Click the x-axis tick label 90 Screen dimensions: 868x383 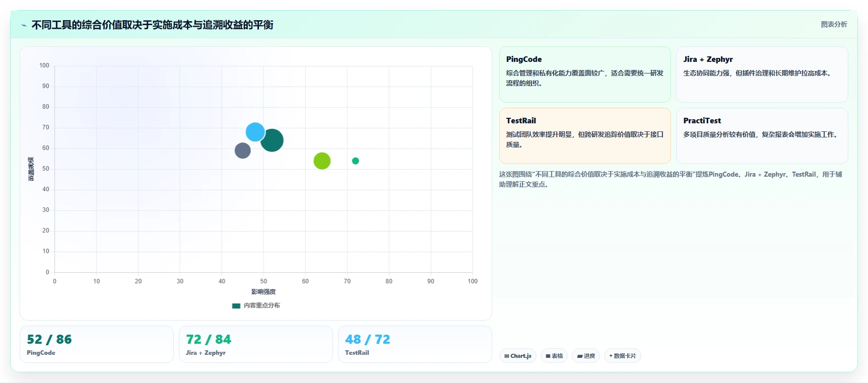(431, 281)
